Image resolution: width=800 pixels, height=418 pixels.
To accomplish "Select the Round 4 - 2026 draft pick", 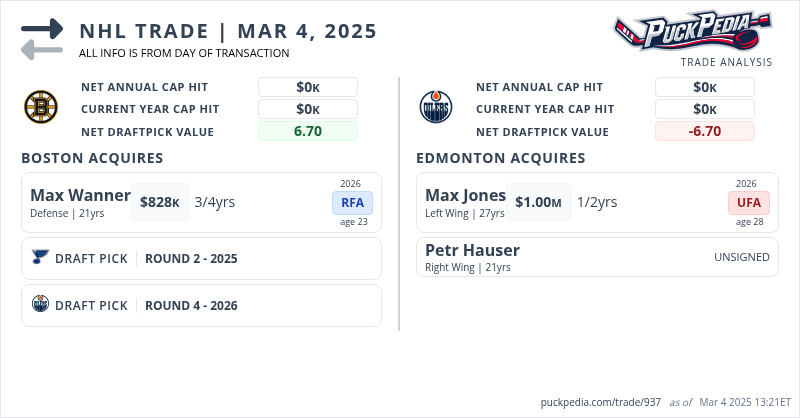I will [191, 305].
